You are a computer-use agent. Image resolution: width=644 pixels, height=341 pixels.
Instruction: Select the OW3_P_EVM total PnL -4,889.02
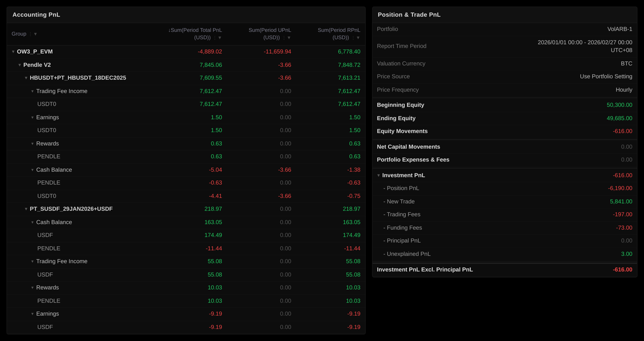click(210, 52)
